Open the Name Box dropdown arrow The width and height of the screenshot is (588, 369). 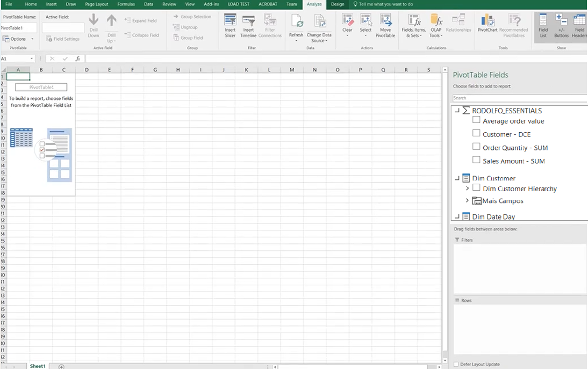[32, 59]
